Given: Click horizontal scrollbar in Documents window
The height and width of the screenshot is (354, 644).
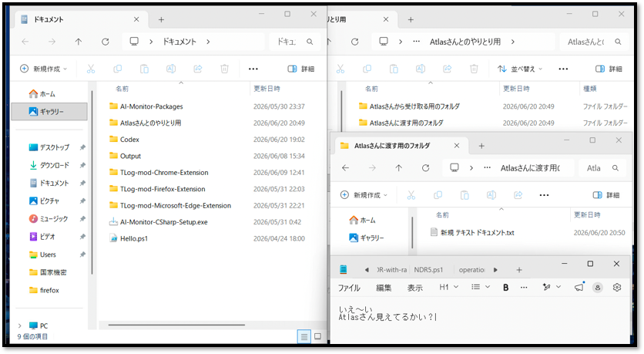Looking at the screenshot, I should point(176,325).
